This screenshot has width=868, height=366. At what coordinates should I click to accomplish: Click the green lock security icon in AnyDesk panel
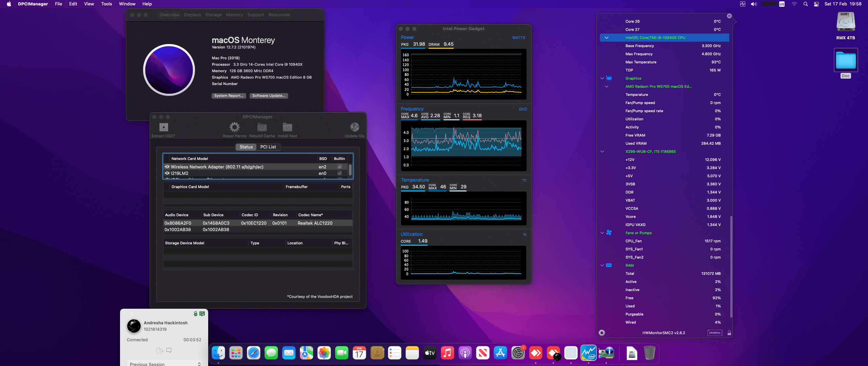point(195,314)
